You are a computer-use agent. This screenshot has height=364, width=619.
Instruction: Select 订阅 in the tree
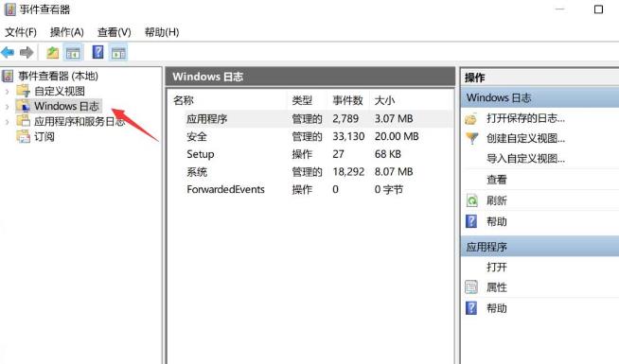point(44,137)
